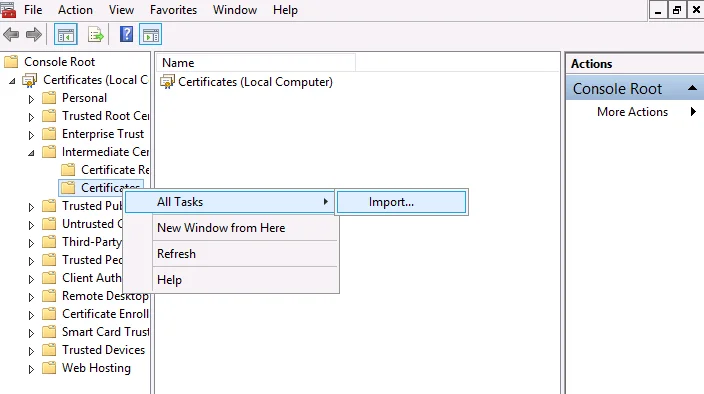Expand the Certificate Enrollment node arrow
The width and height of the screenshot is (704, 394).
coord(31,315)
